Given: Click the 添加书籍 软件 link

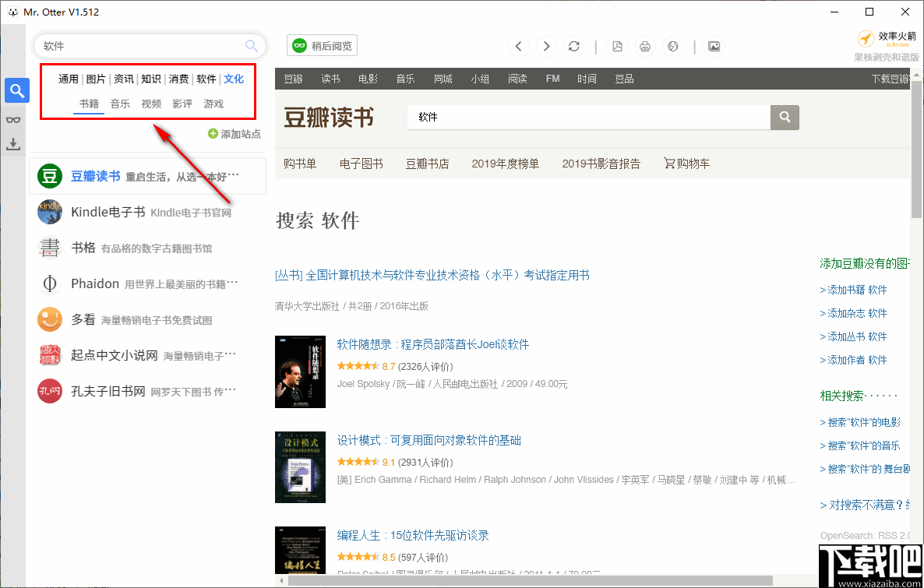Looking at the screenshot, I should tap(853, 290).
